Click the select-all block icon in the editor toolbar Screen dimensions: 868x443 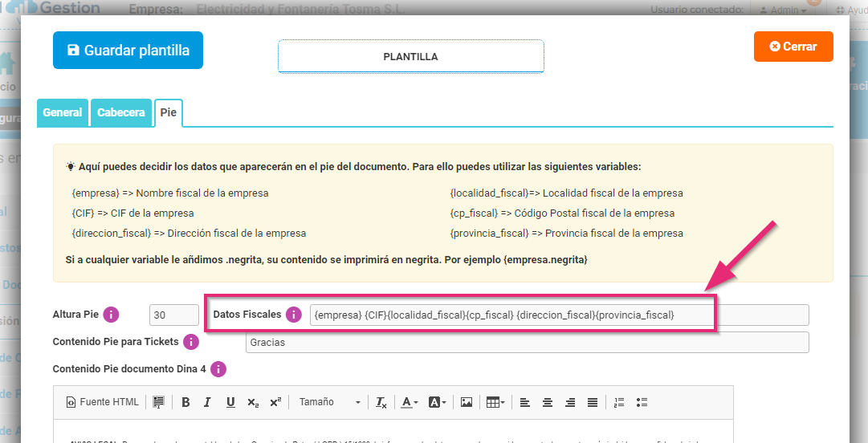tap(158, 402)
